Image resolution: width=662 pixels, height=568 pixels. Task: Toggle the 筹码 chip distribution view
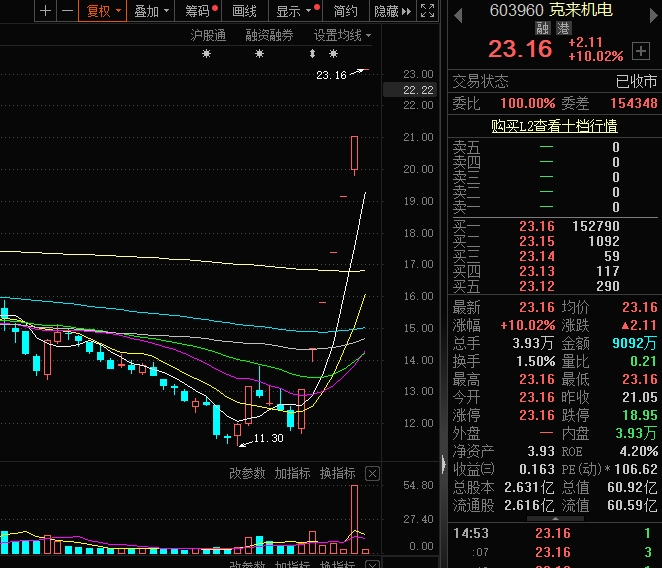[199, 11]
